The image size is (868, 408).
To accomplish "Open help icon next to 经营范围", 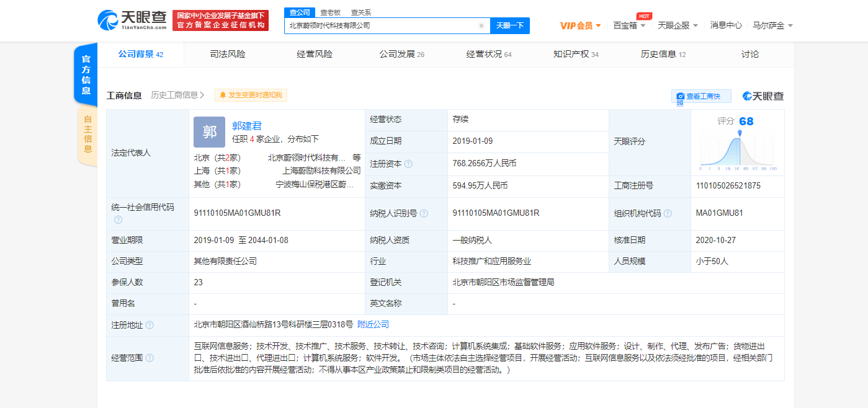I will click(x=150, y=358).
